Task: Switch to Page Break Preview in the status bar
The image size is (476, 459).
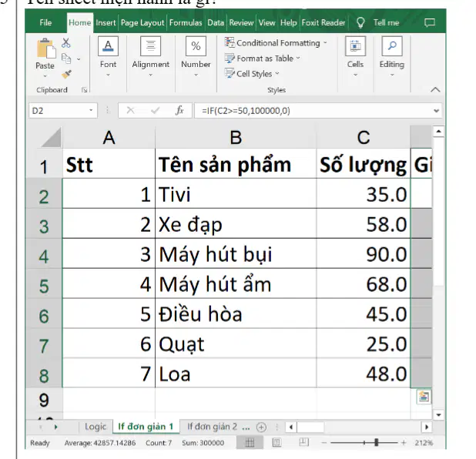Action: (303, 443)
